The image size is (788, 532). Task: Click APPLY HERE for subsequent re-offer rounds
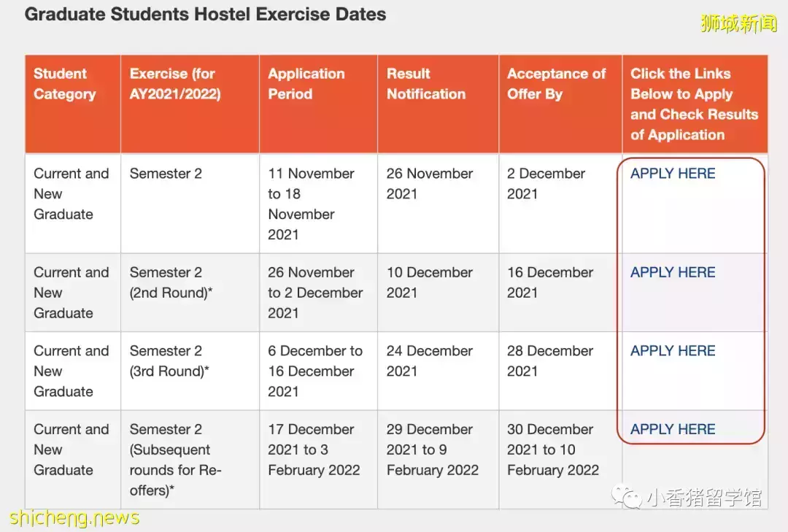click(x=673, y=430)
